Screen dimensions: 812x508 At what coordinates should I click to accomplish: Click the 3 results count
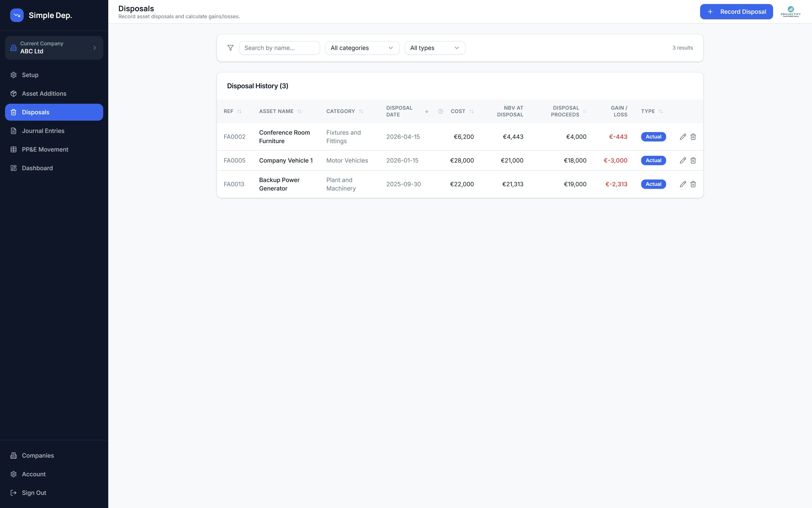pos(683,48)
